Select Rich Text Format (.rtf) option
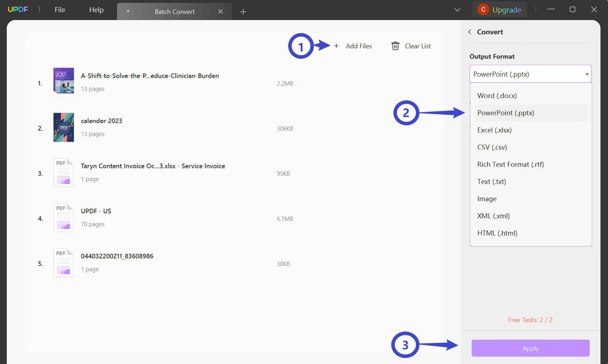This screenshot has width=608, height=364. click(510, 164)
